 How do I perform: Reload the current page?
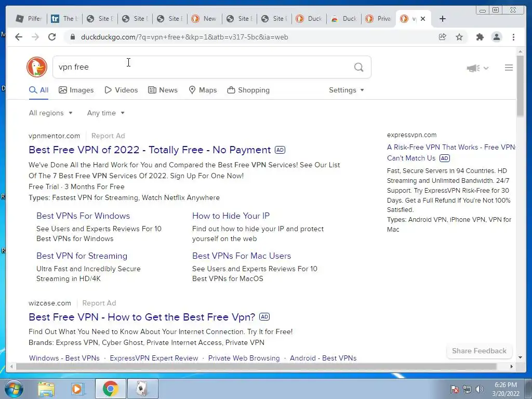[x=52, y=37]
